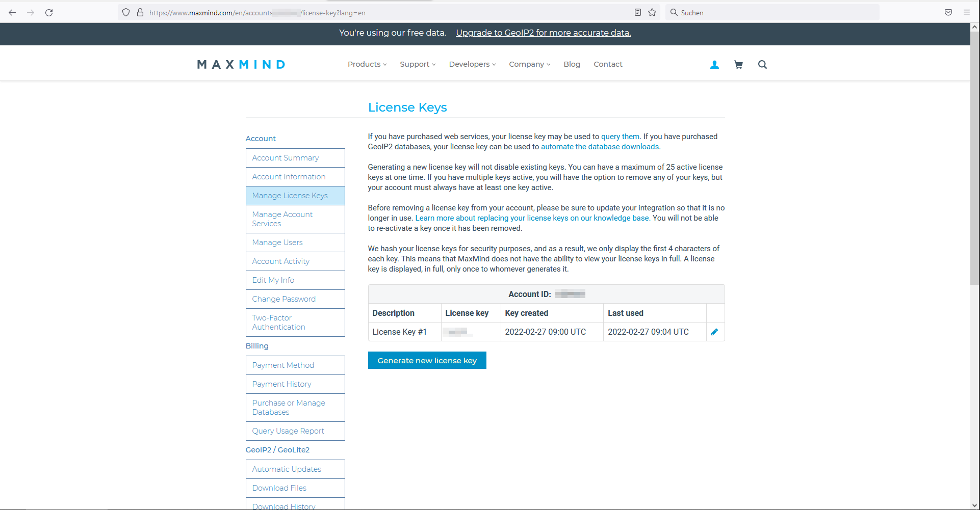Focus the Suchen search field
The width and height of the screenshot is (980, 510).
point(772,13)
